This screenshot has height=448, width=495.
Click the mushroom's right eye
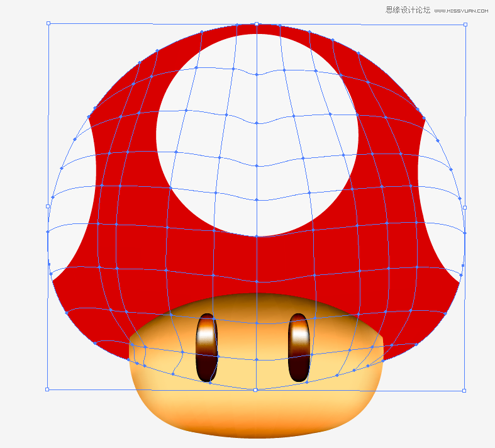[x=299, y=347]
